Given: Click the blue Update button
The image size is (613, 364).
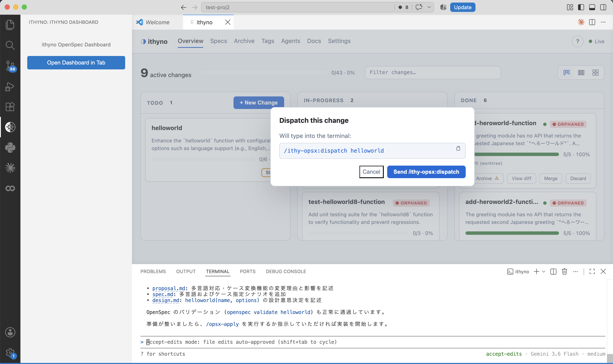Looking at the screenshot, I should pyautogui.click(x=463, y=7).
